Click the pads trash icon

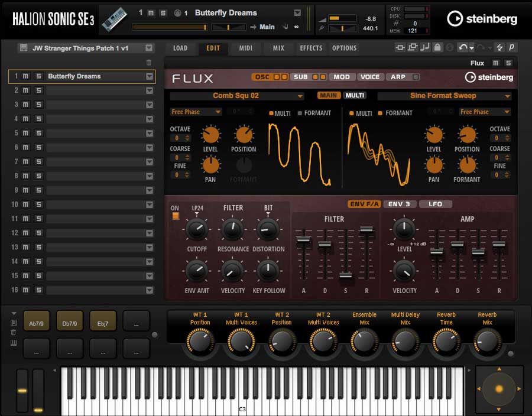pos(14,333)
